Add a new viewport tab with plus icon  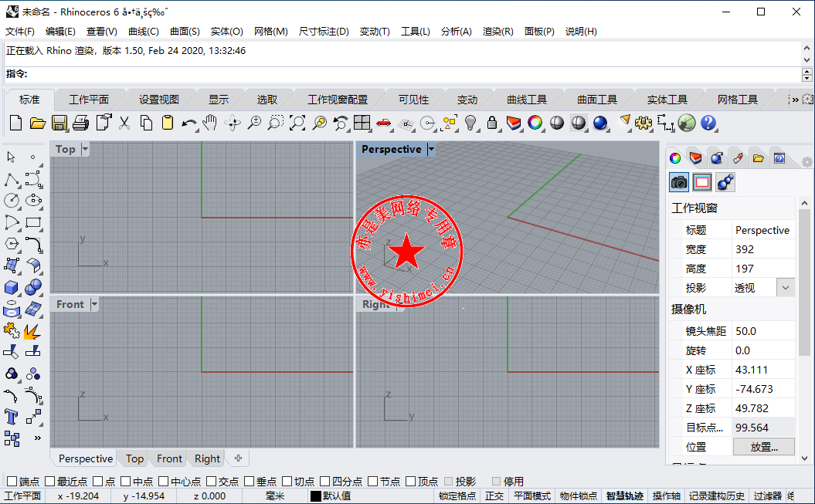click(x=238, y=458)
